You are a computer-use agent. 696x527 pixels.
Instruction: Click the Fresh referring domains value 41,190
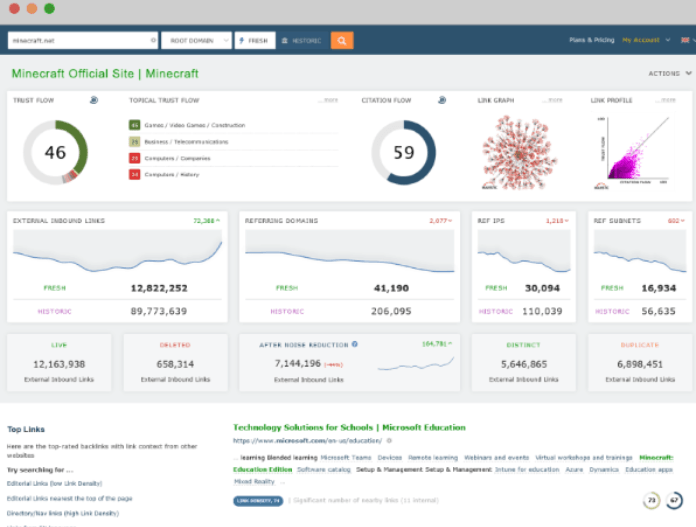click(x=391, y=288)
